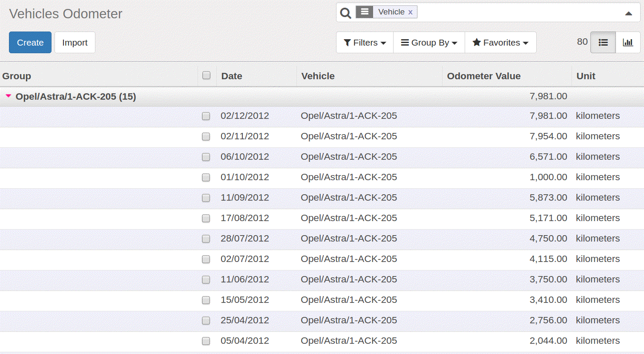The height and width of the screenshot is (354, 644).
Task: Click the 3,410.00 odometer value
Action: [548, 300]
